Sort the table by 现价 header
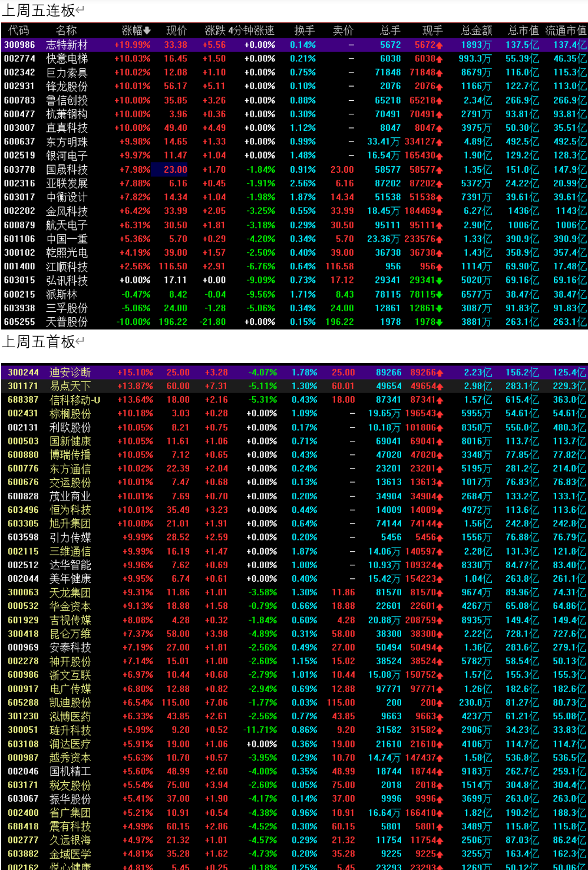The width and height of the screenshot is (588, 870). point(176,30)
